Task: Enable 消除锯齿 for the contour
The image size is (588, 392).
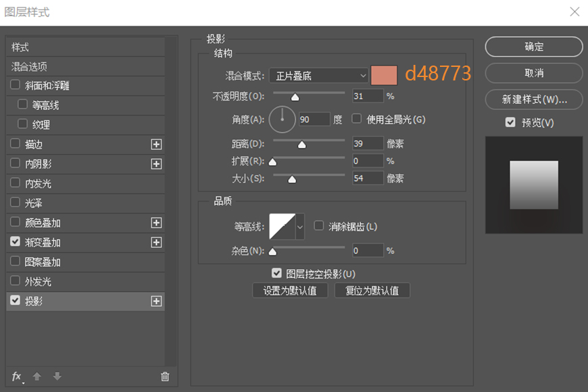Action: coord(318,226)
